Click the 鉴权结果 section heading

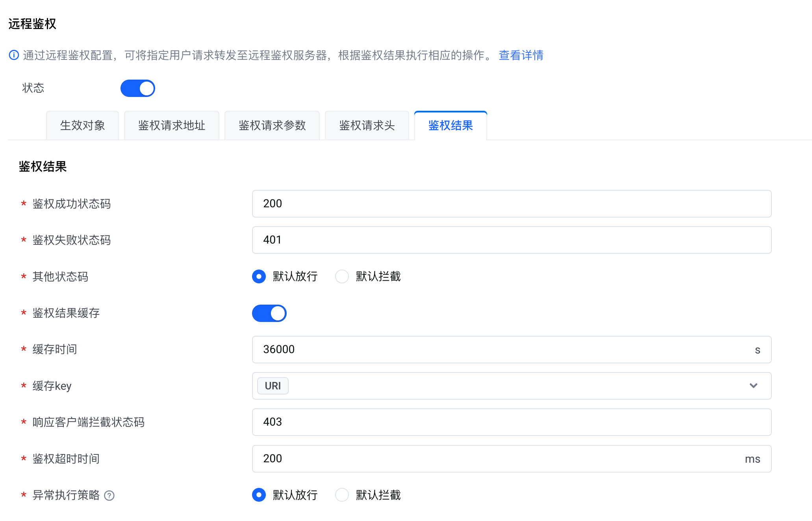(43, 167)
